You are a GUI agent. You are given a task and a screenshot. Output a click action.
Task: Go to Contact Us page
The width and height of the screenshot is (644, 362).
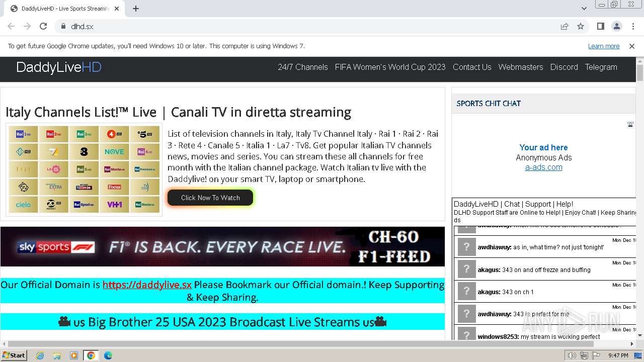[x=472, y=67]
